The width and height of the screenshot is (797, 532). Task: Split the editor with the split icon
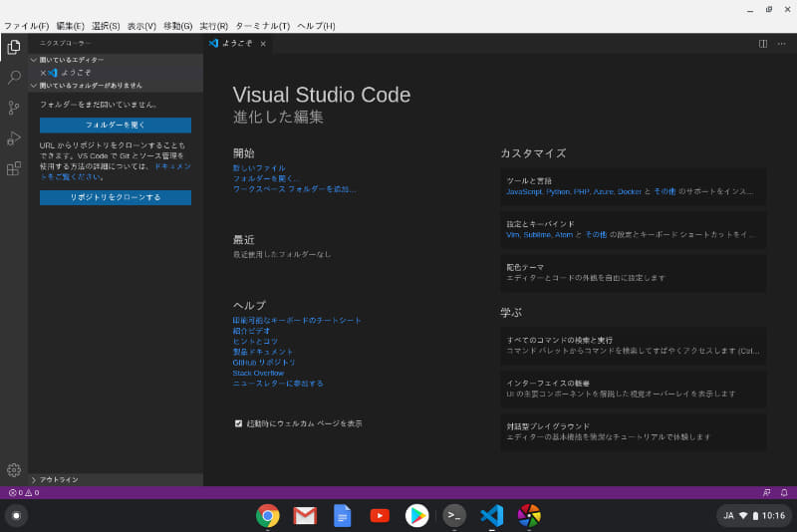tap(763, 44)
